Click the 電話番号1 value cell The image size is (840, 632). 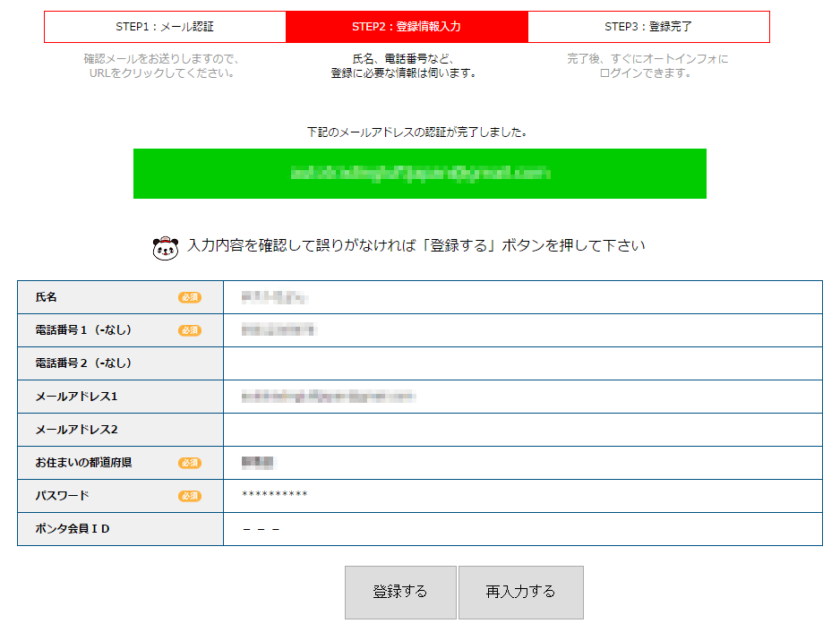[522, 330]
